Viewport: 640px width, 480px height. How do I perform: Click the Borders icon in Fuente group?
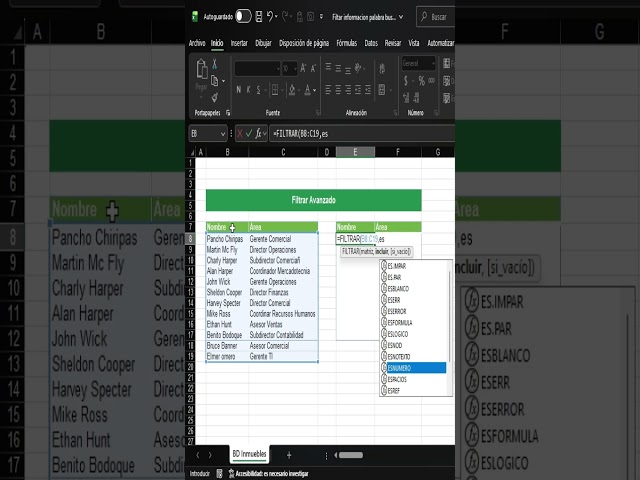275,89
